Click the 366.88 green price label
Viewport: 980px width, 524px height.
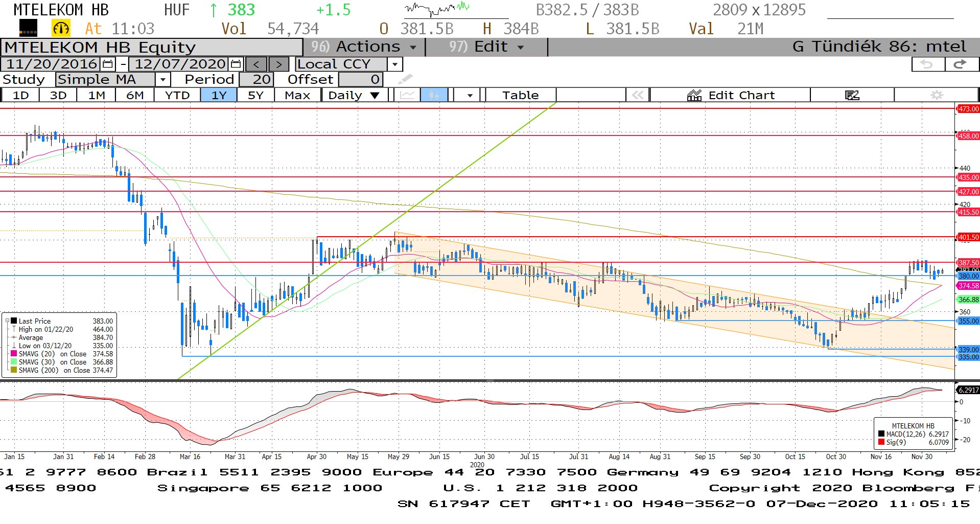968,300
